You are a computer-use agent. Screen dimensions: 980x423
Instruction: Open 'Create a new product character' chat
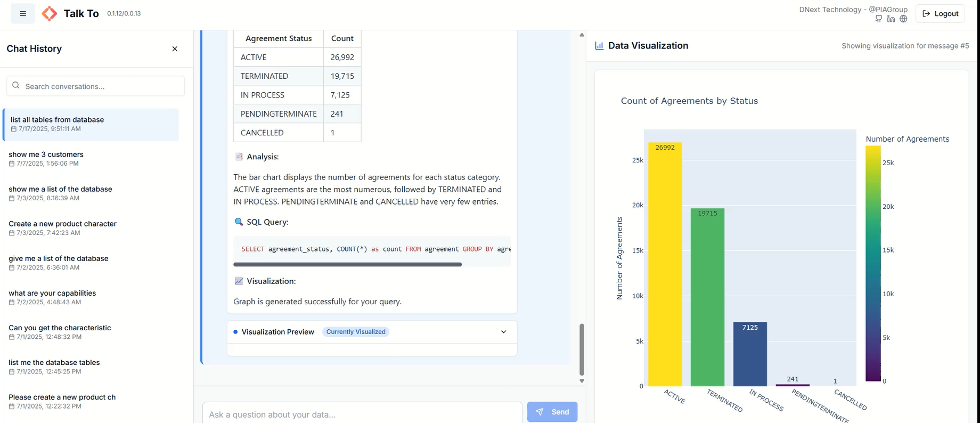(62, 224)
